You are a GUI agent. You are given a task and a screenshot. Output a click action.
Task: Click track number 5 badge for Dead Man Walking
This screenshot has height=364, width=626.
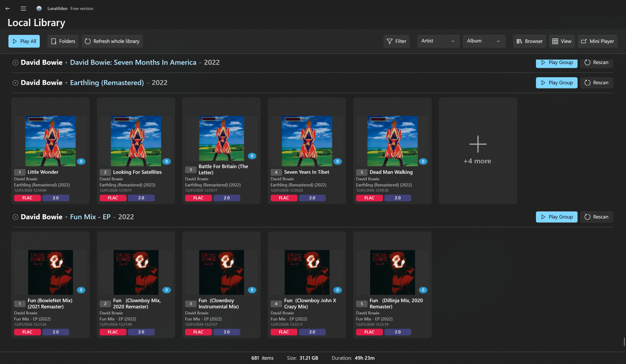click(x=362, y=172)
